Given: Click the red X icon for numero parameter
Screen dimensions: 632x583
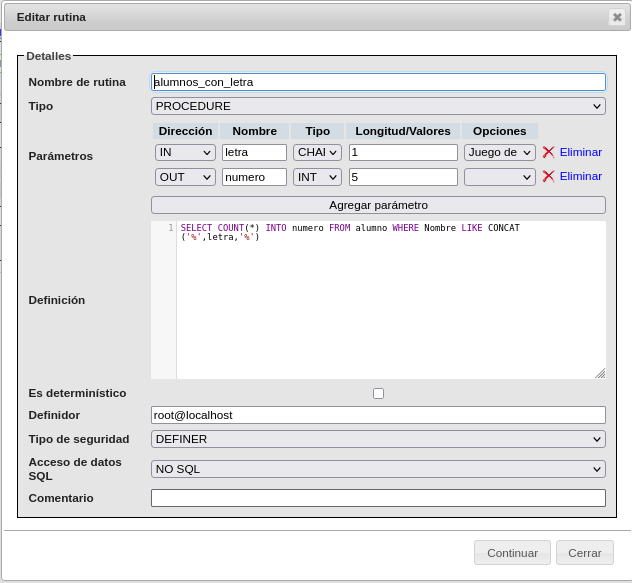Looking at the screenshot, I should pyautogui.click(x=548, y=176).
